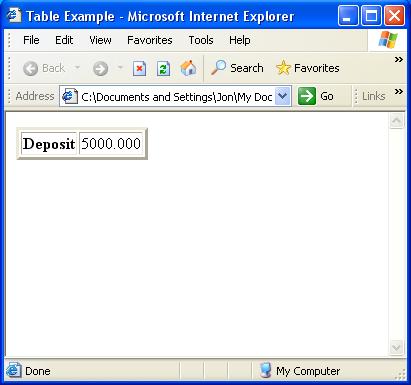Click the Links toolbar label
Viewport: 411px width, 385px height.
point(374,96)
